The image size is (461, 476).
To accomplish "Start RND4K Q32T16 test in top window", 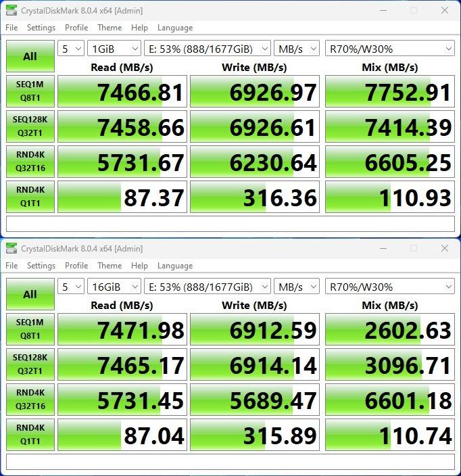I will (30, 162).
